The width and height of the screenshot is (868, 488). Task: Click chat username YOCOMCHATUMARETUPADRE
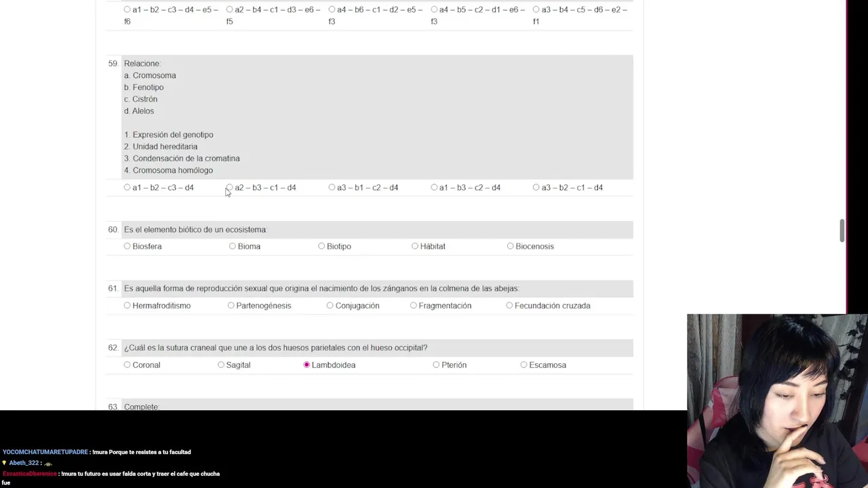point(45,452)
